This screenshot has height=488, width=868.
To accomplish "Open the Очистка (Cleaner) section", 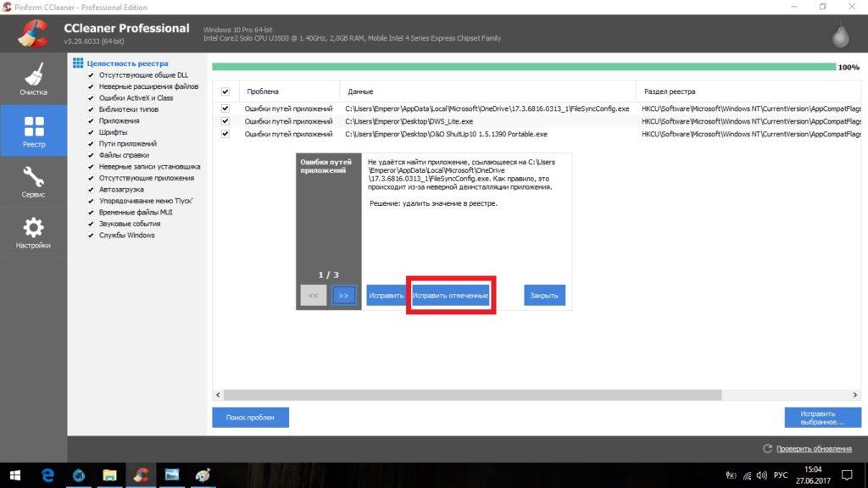I will pyautogui.click(x=33, y=79).
